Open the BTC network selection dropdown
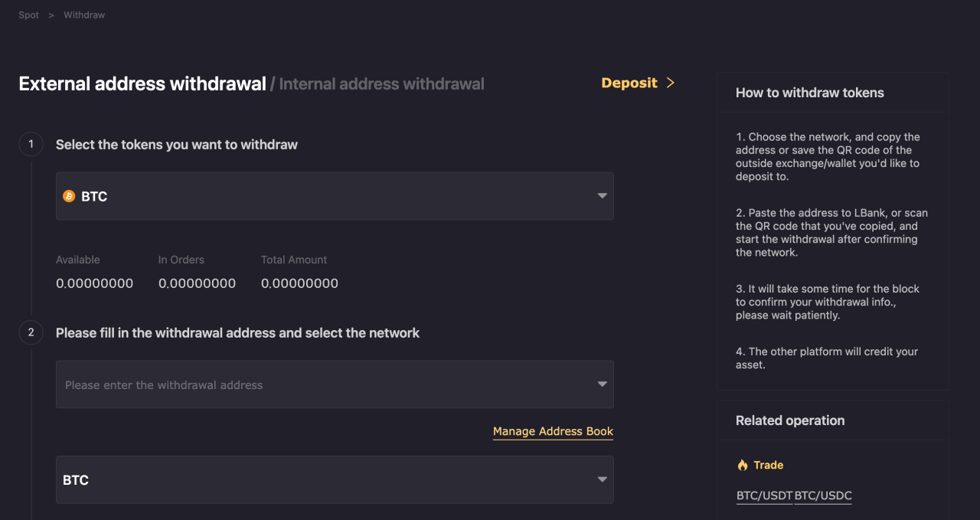 click(335, 479)
